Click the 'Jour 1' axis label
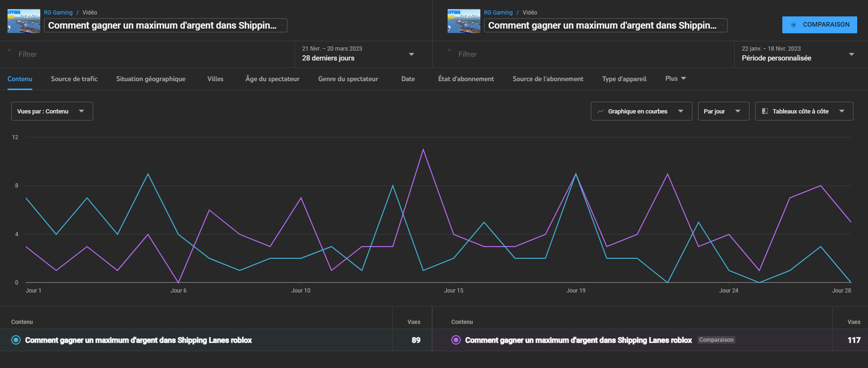Image resolution: width=868 pixels, height=368 pixels. tap(33, 291)
